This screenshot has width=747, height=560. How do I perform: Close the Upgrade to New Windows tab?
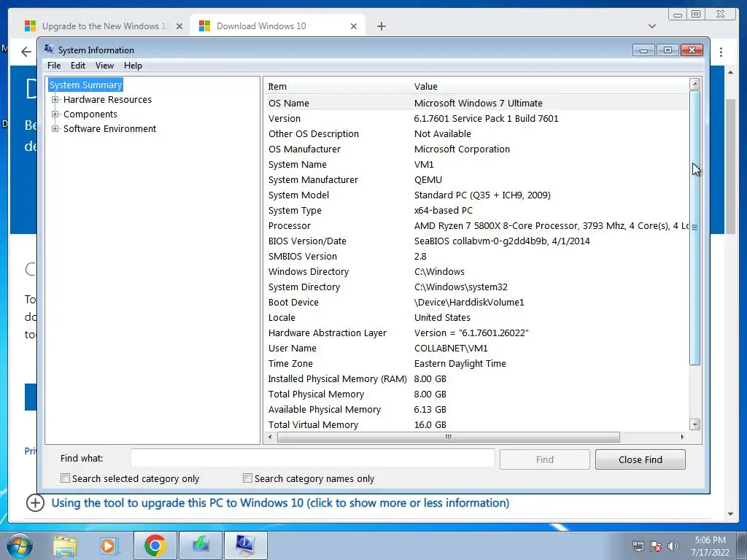pos(179,26)
